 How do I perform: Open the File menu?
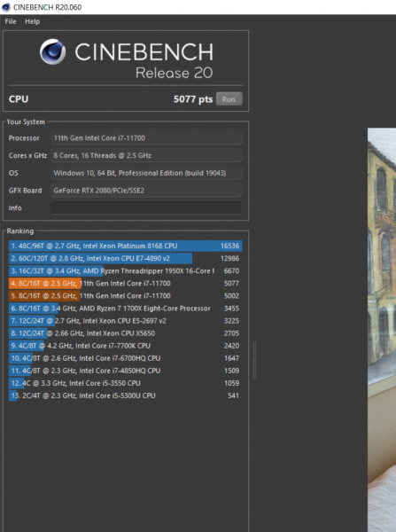click(10, 21)
